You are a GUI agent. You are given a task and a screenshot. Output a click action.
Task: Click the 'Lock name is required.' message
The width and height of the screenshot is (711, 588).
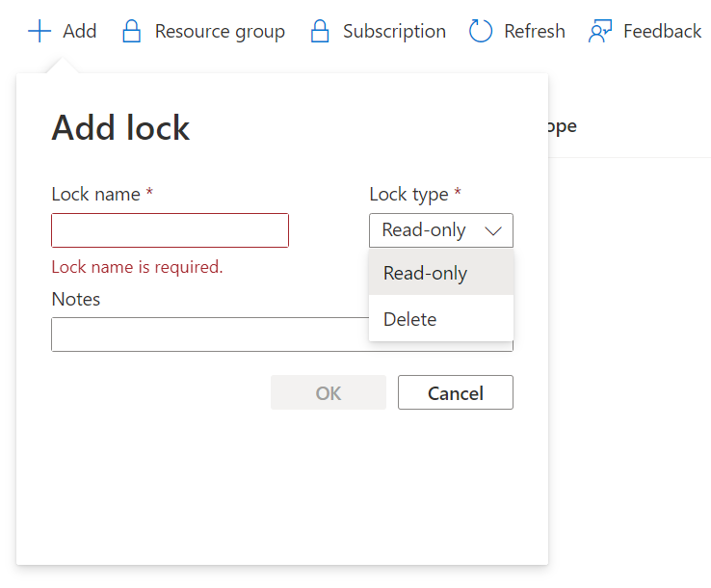138,267
